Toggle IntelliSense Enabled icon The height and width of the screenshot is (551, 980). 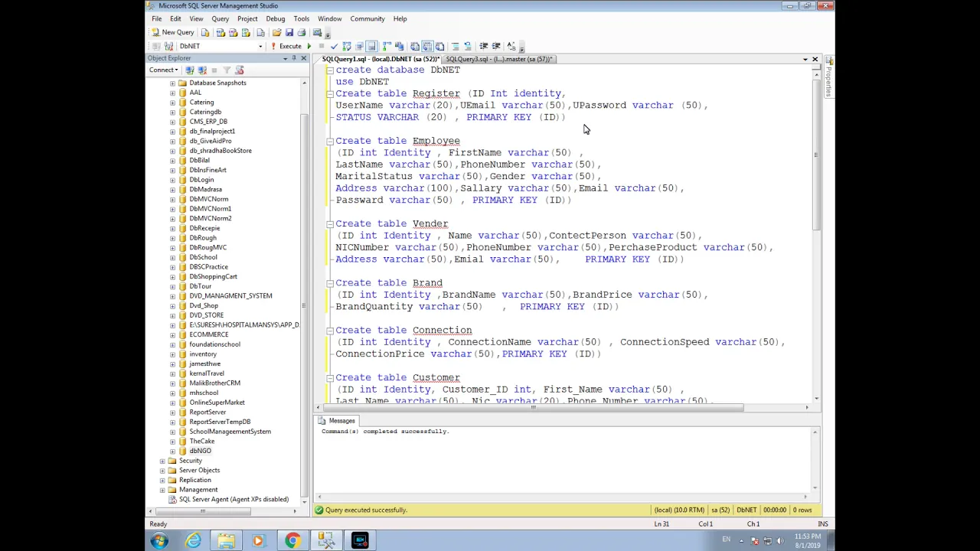[371, 46]
